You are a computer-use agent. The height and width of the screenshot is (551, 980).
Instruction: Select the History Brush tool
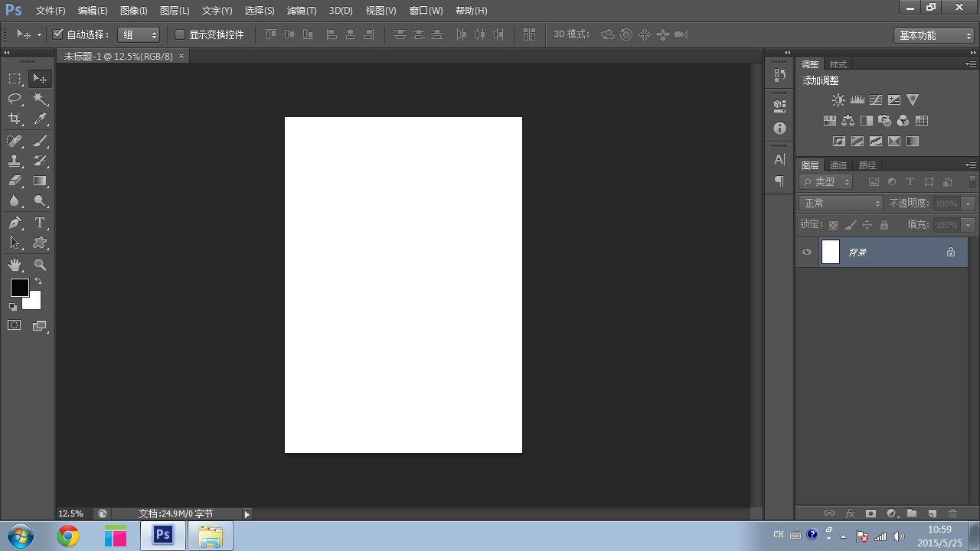tap(40, 161)
